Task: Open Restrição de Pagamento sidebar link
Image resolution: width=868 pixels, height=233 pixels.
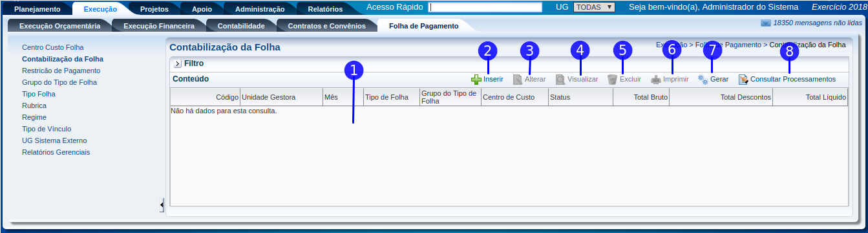Action: (61, 71)
